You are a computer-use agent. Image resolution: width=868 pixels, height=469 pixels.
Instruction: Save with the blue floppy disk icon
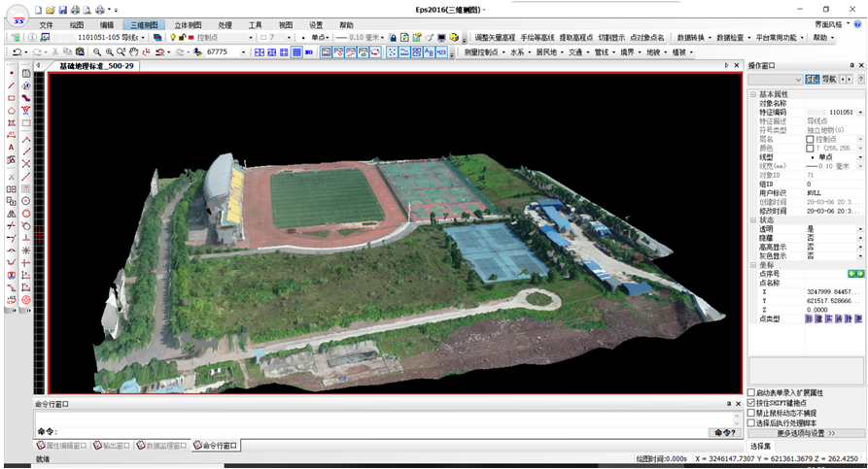[62, 10]
